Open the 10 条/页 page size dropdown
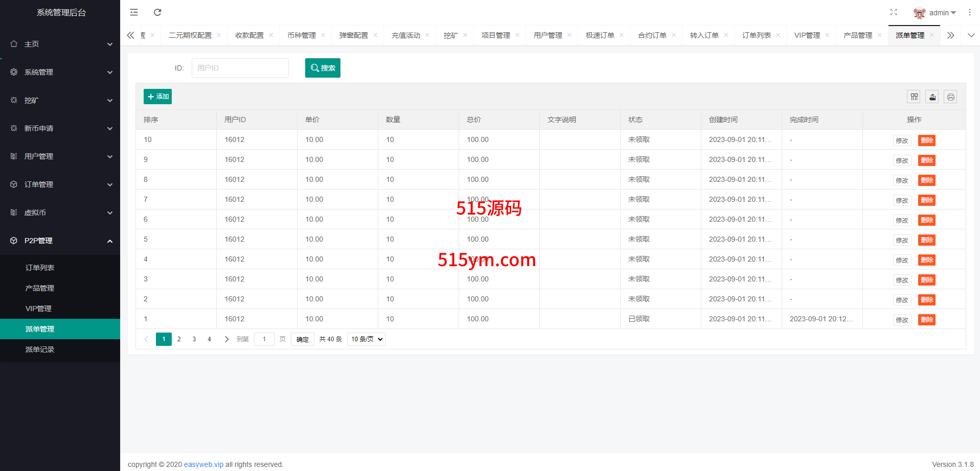Screen dimensions: 980x471 [366, 339]
